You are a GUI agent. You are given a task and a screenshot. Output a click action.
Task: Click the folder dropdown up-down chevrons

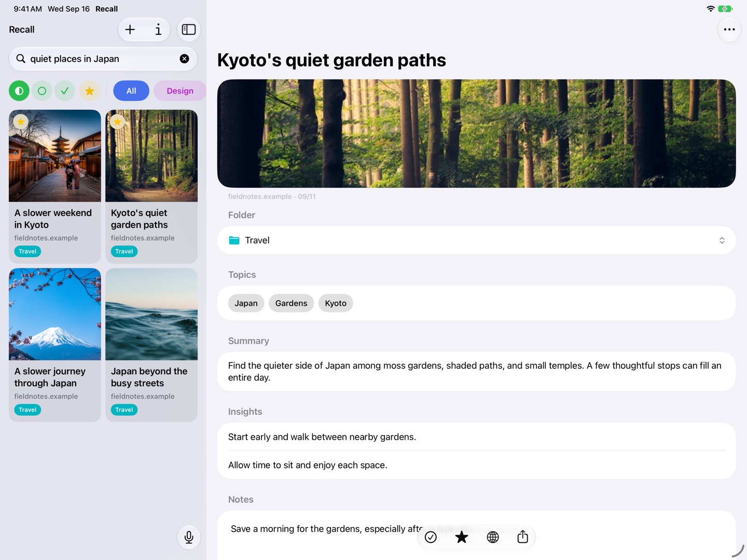point(722,240)
